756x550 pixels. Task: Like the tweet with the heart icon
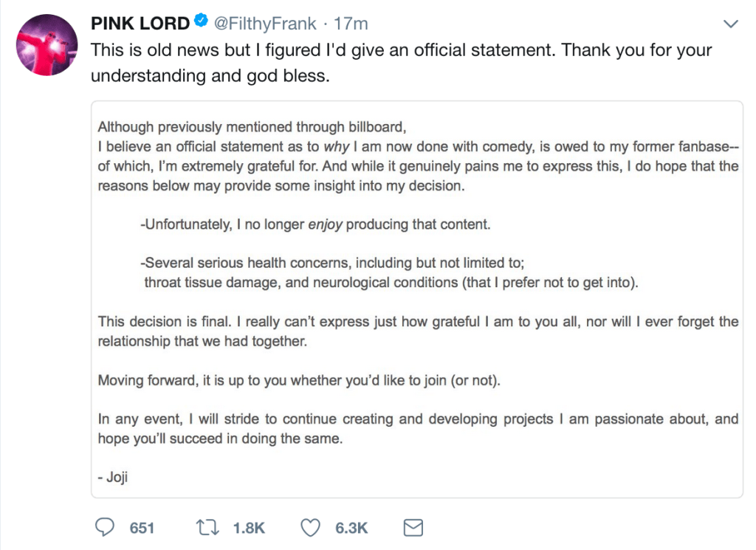pos(311,528)
